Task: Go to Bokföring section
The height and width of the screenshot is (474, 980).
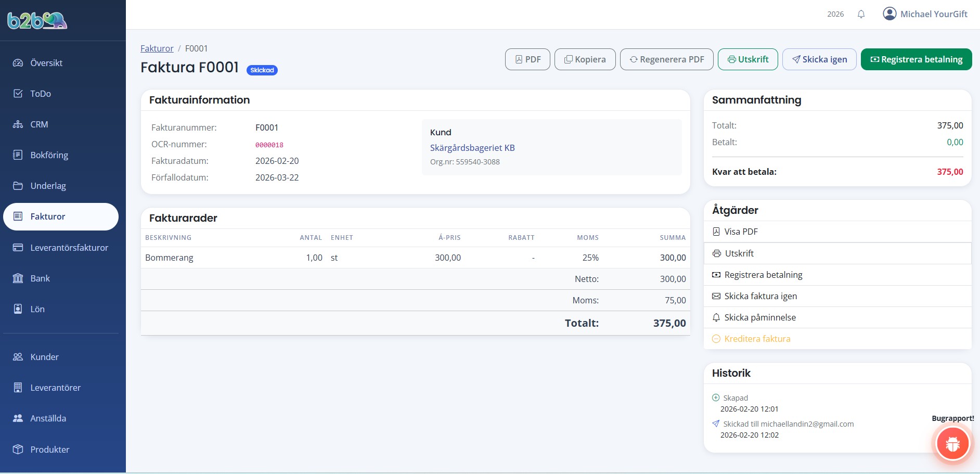Action: [49, 155]
